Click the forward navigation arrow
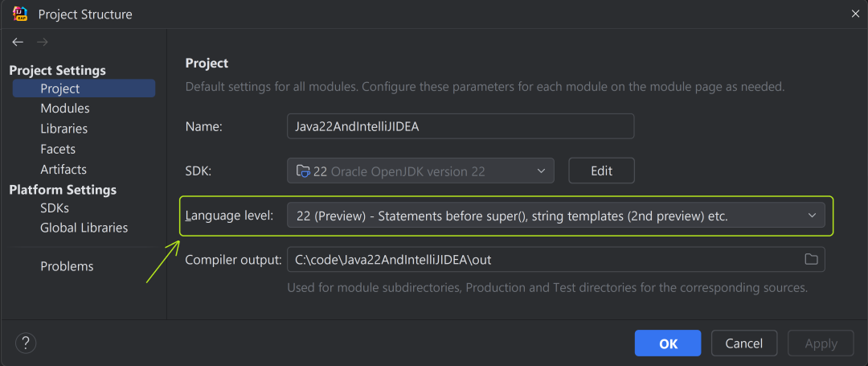The image size is (868, 366). click(x=42, y=42)
